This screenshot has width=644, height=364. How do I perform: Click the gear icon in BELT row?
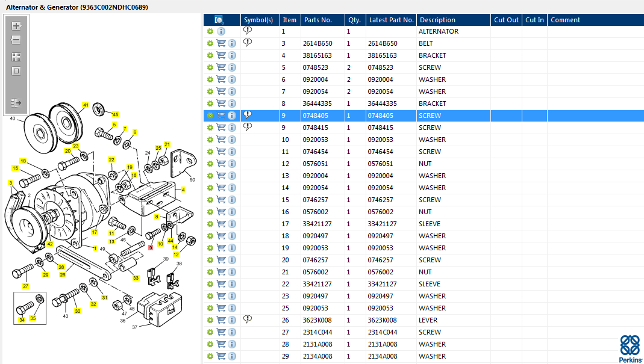pos(210,43)
